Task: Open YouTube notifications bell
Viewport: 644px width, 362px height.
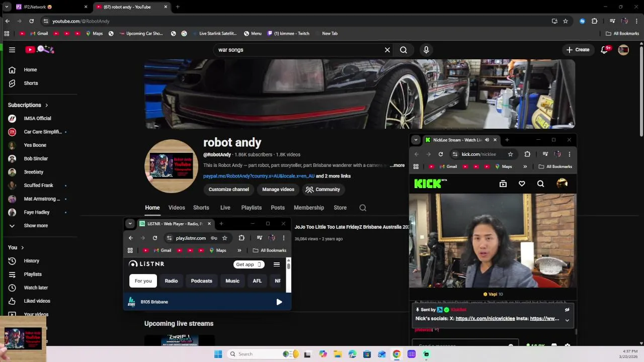Action: pos(605,50)
